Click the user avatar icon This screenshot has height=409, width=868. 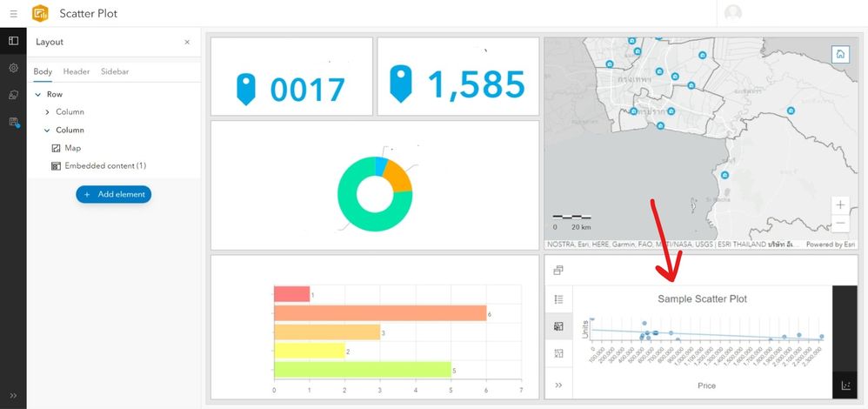coord(733,13)
